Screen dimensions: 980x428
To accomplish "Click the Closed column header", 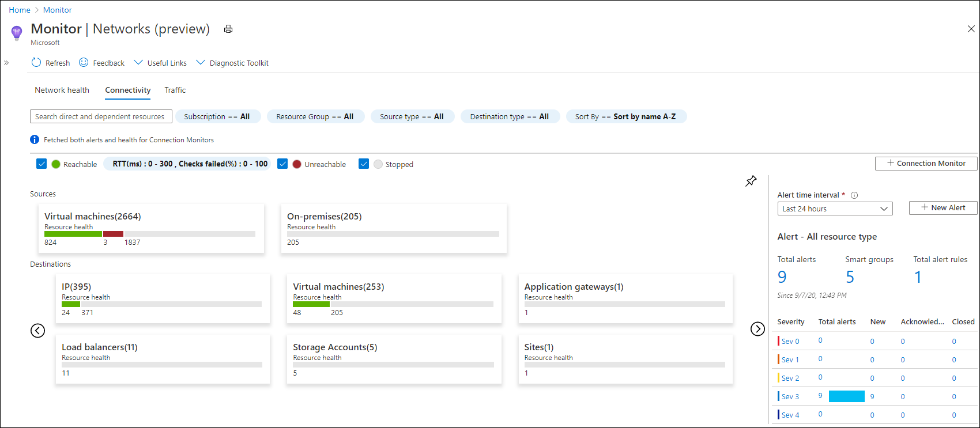I will (963, 321).
